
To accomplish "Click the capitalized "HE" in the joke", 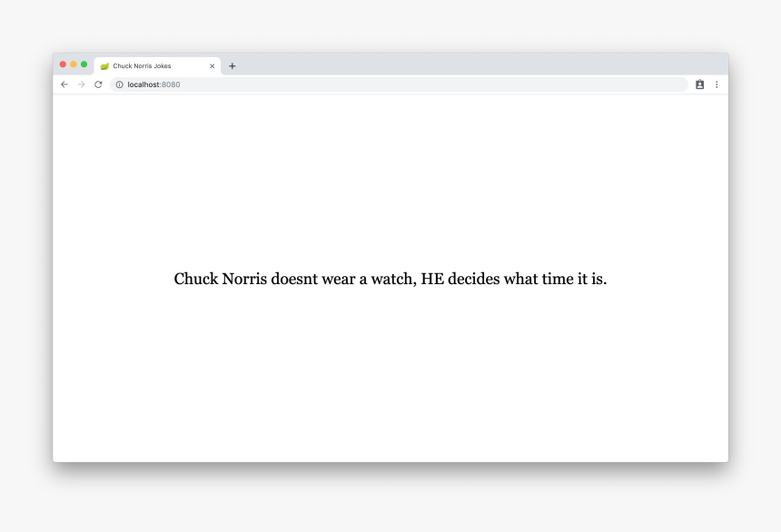I will (432, 279).
